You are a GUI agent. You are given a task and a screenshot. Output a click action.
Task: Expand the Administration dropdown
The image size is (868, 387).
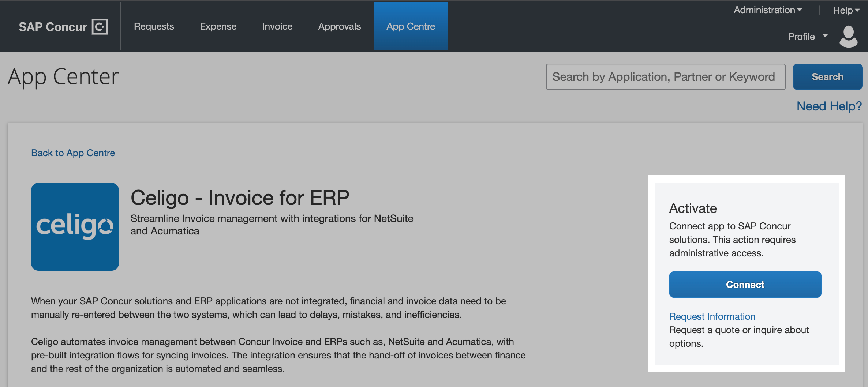(768, 10)
